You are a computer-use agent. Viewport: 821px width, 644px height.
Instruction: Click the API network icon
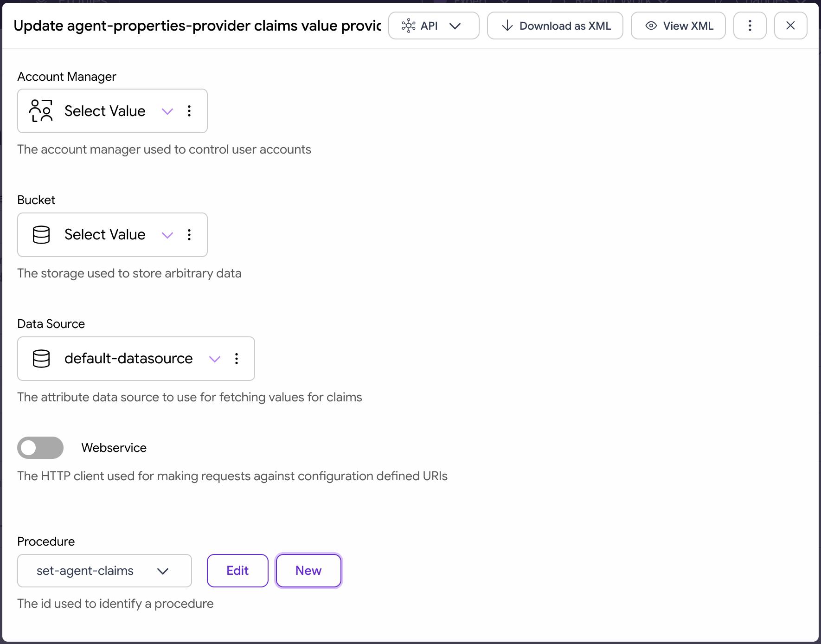click(409, 26)
